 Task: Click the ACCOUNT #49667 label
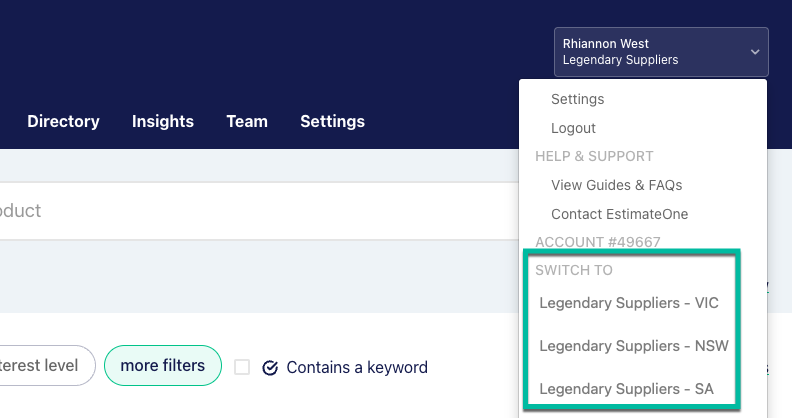pyautogui.click(x=598, y=242)
